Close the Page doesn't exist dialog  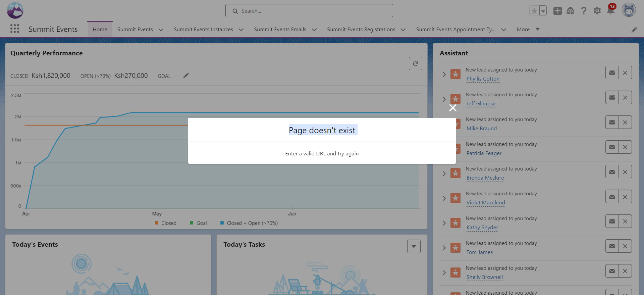453,108
